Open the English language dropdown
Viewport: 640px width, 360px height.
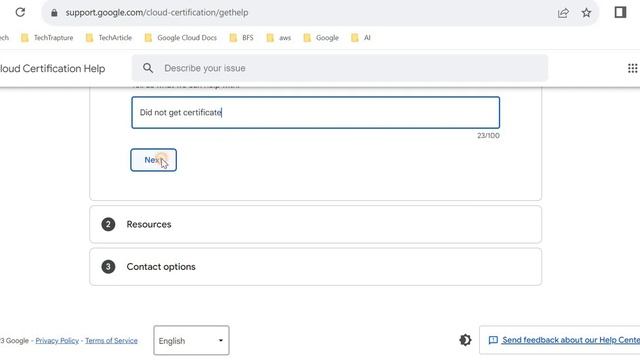click(x=191, y=340)
